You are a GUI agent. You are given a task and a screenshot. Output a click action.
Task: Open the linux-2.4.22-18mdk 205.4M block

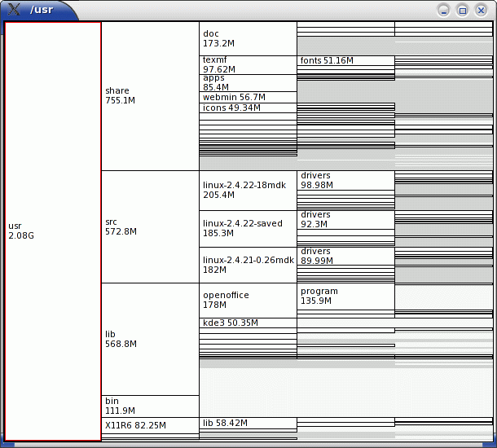tap(248, 191)
